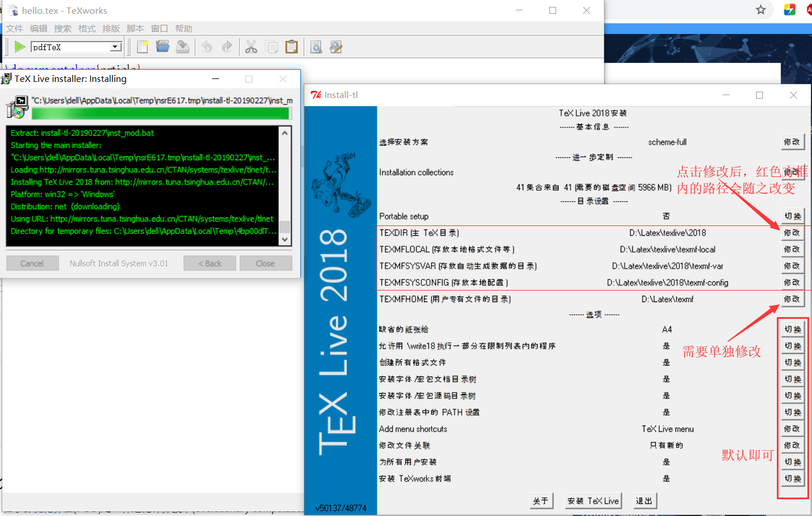Cut text using the scissors icon

(251, 47)
